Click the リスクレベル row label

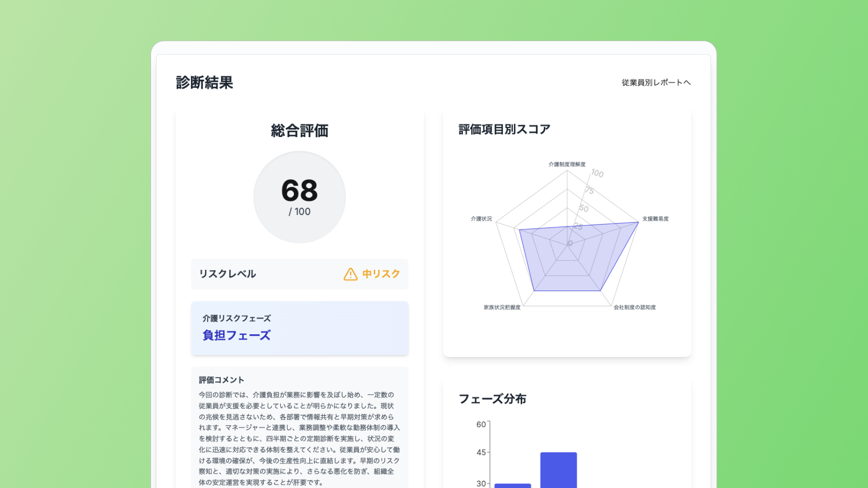pos(227,274)
